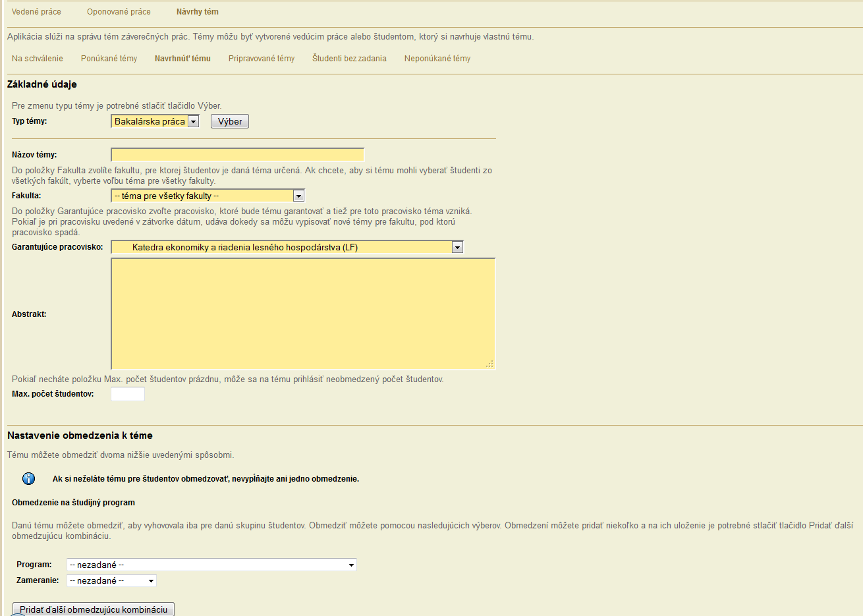Screen dimensions: 863x616
Task: Click Obmedzenie na študijný program label
Action: (73, 503)
